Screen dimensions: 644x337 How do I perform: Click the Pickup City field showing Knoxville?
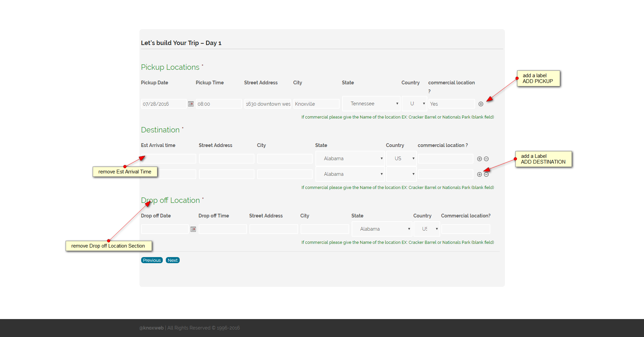316,104
